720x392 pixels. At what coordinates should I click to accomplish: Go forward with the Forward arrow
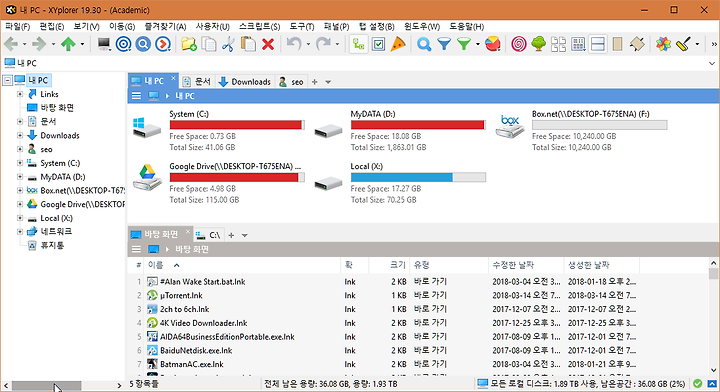(39, 44)
